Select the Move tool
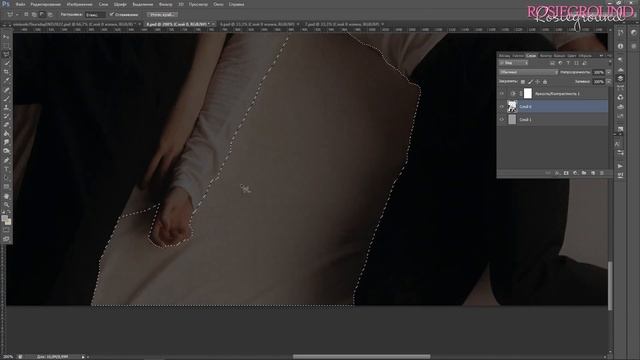Screen dimensions: 640x360 6,37
